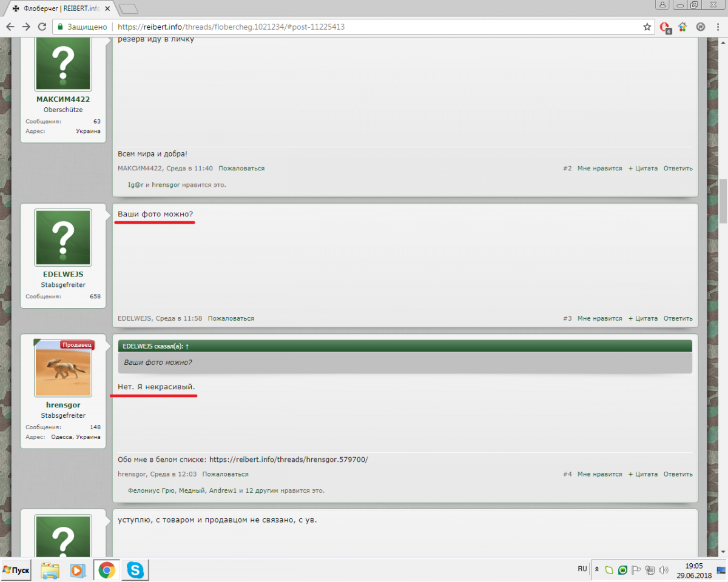
Task: Open permalink #2
Action: (x=567, y=169)
